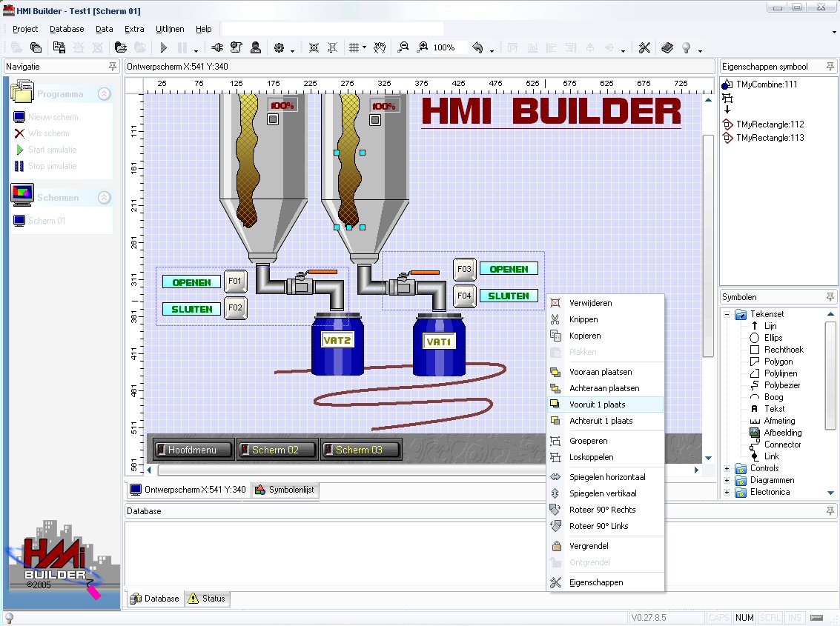Click the canvas horizontal scrollbar right arrow
This screenshot has height=626, width=840.
(696, 470)
